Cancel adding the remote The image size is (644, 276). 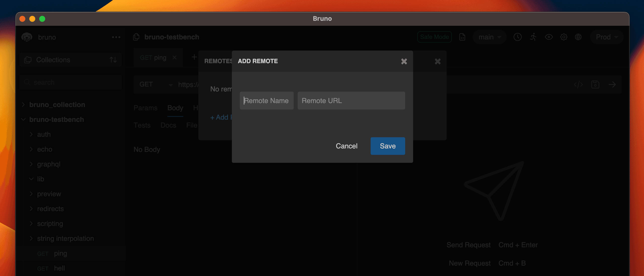[x=346, y=146]
